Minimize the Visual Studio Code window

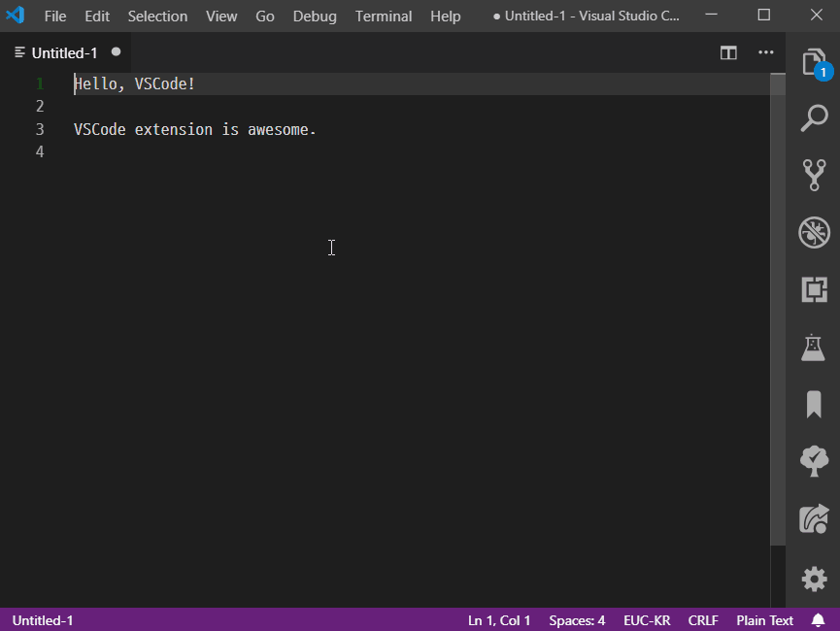(711, 15)
